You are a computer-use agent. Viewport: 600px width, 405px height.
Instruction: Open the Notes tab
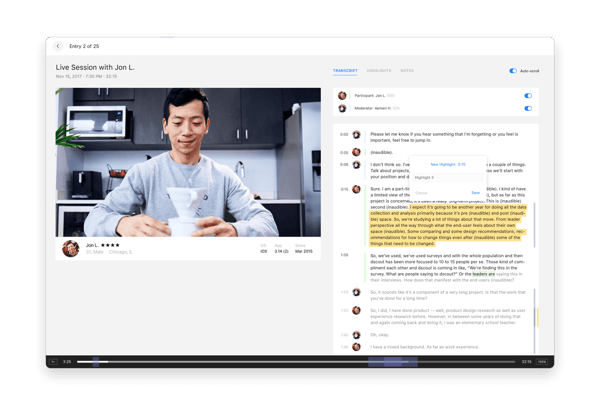(407, 71)
